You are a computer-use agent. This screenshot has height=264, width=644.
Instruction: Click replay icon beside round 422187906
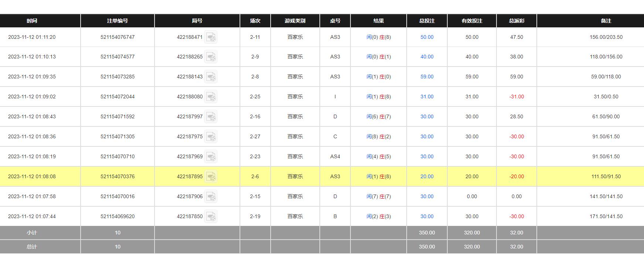[211, 196]
